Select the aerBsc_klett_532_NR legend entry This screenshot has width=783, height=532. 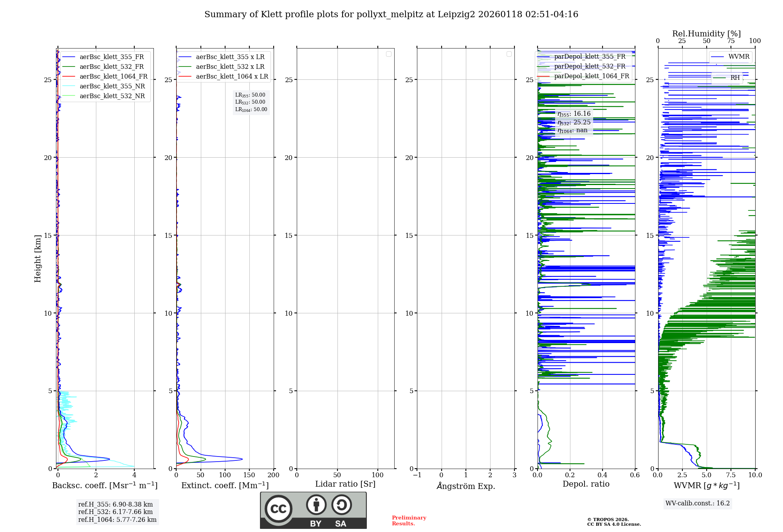pos(112,96)
